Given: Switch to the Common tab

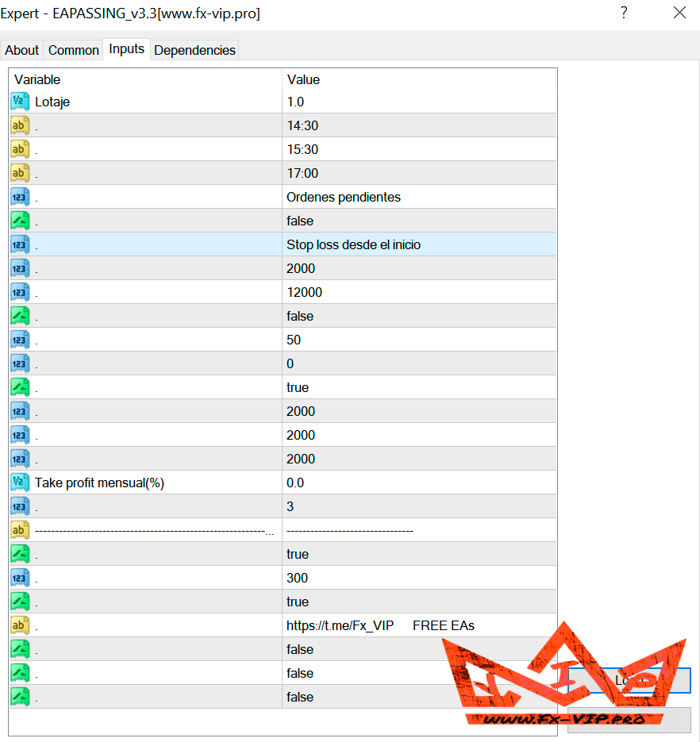Looking at the screenshot, I should [x=74, y=50].
